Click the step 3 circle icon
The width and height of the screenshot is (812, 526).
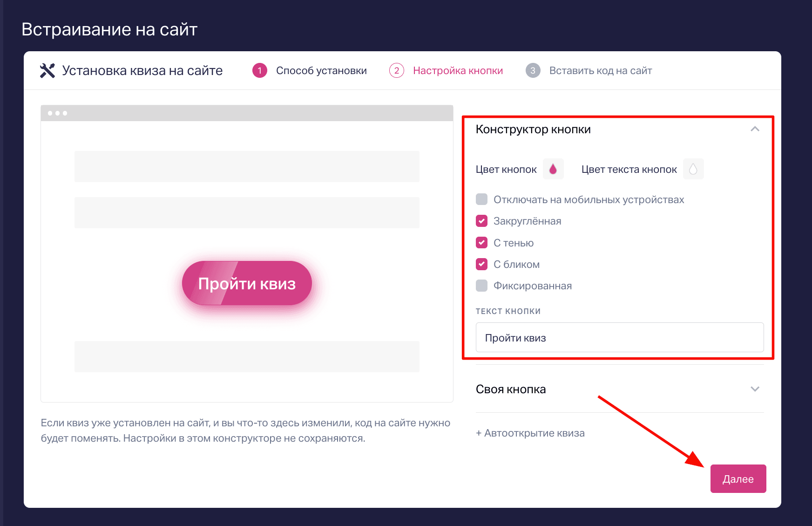coord(533,70)
